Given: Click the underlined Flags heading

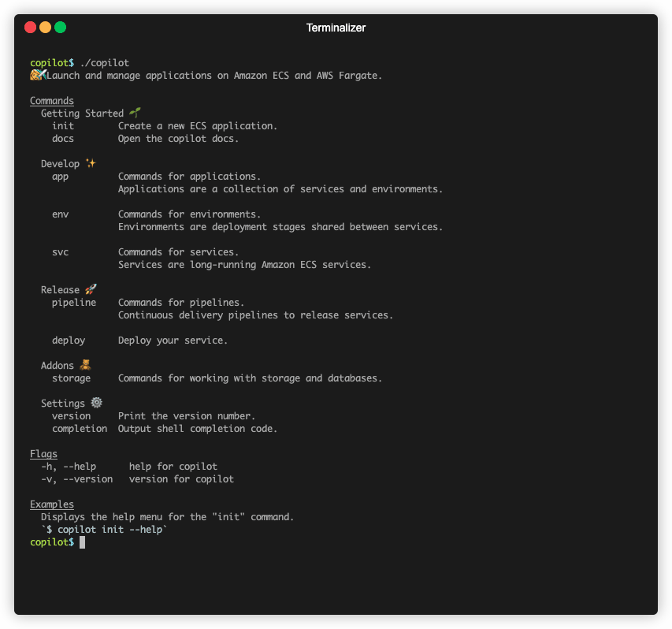Looking at the screenshot, I should [43, 454].
